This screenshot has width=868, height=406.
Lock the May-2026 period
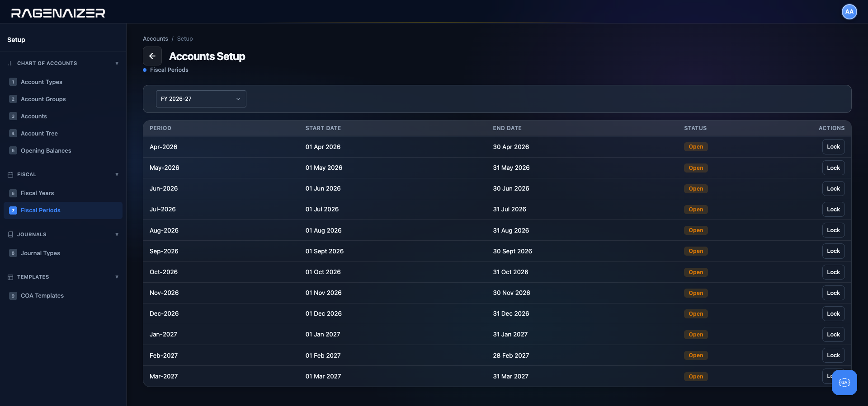pyautogui.click(x=833, y=168)
